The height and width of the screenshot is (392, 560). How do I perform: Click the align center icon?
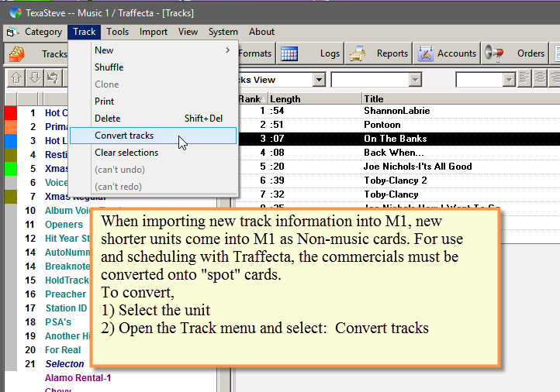[x=540, y=77]
